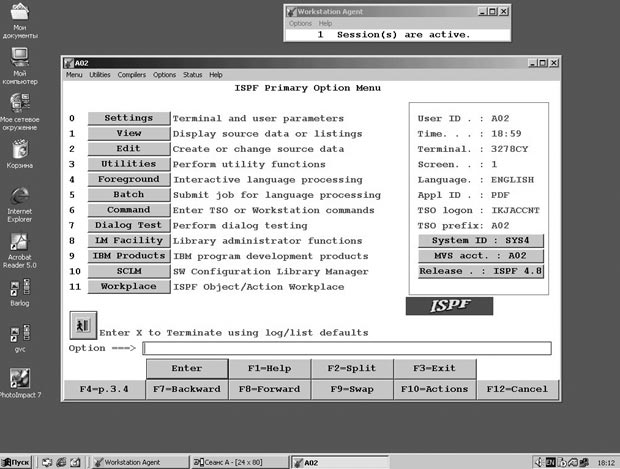The width and height of the screenshot is (620, 469).
Task: Open the Status menu
Action: coord(193,75)
